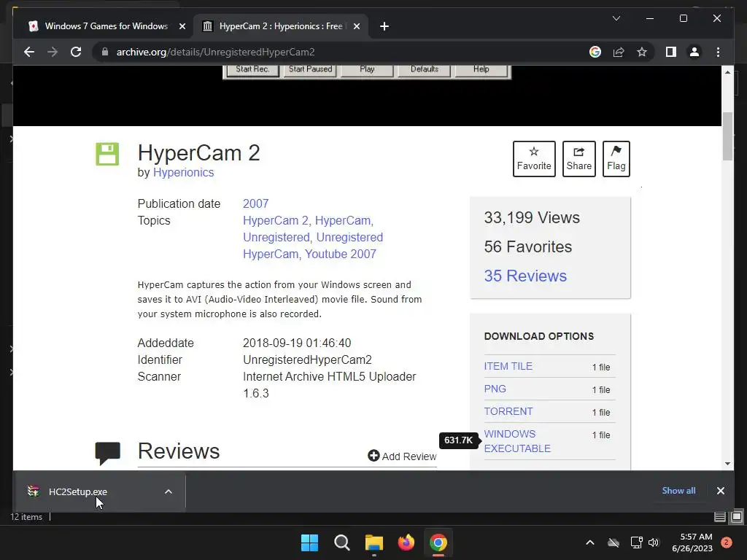
Task: Click the Google account icon in address bar
Action: tap(595, 52)
